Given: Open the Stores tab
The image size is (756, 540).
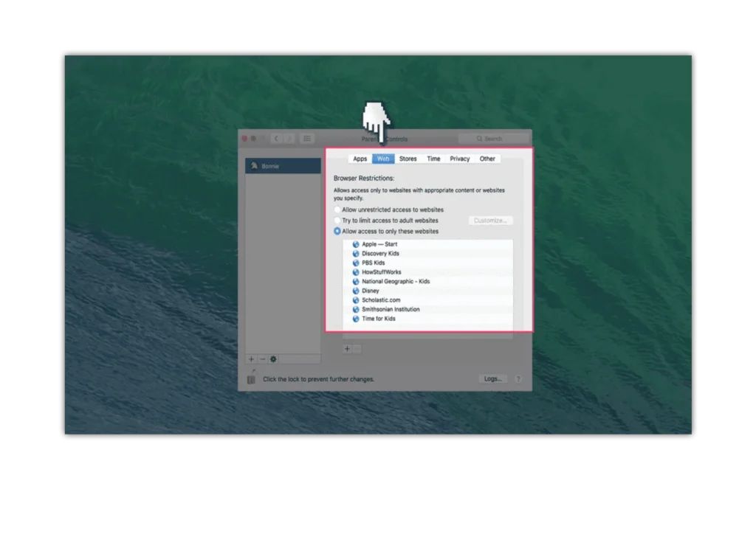Looking at the screenshot, I should 408,159.
